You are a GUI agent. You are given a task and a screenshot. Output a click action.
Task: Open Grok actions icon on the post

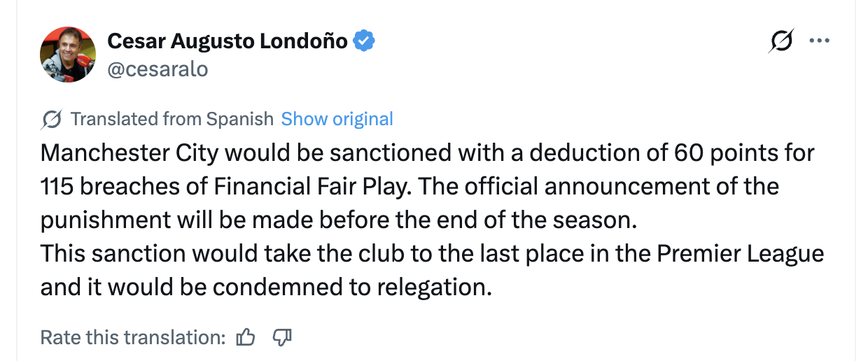[781, 41]
